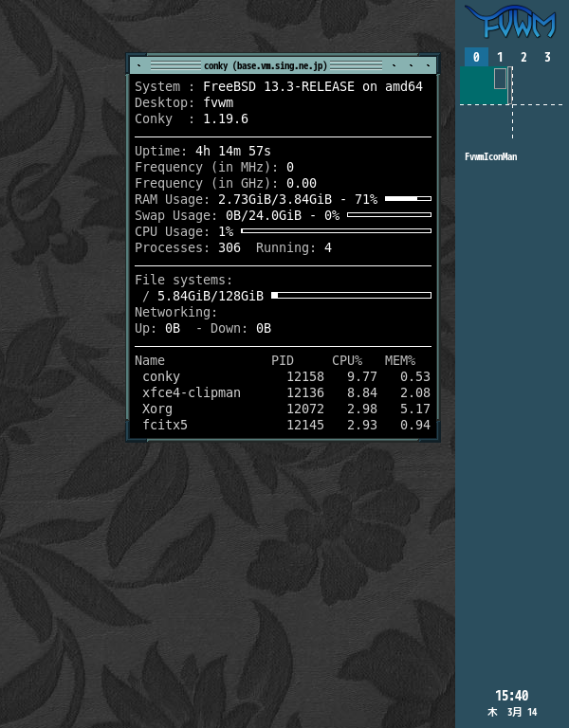
Task: Click the 'Processes: 306' text
Action: pyautogui.click(x=188, y=248)
